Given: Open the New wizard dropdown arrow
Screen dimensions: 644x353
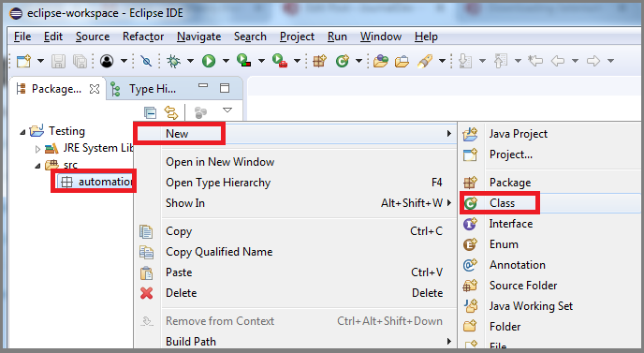Looking at the screenshot, I should coord(40,61).
